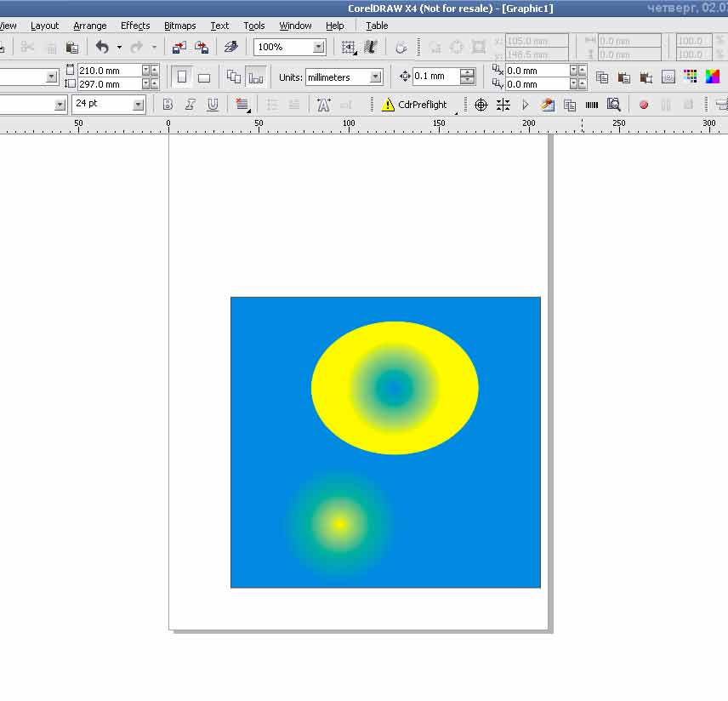Toggle Set default or current page size
Image resolution: width=728 pixels, height=701 pixels.
coord(255,77)
